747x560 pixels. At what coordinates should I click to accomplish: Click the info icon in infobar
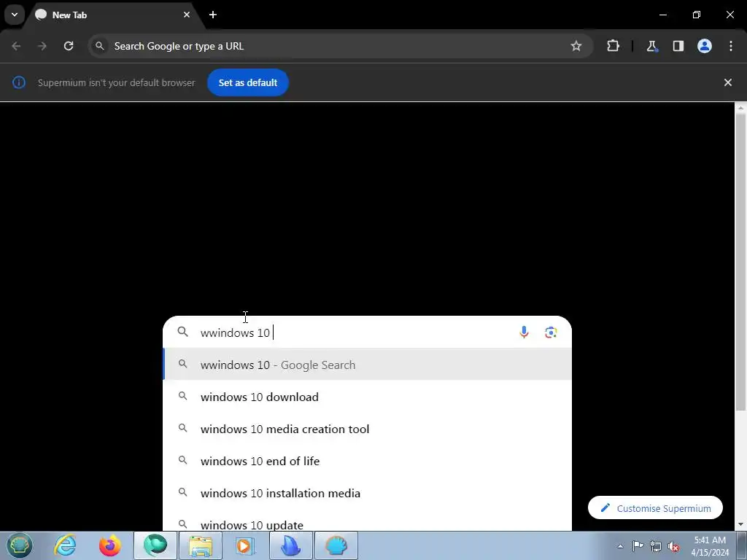18,82
